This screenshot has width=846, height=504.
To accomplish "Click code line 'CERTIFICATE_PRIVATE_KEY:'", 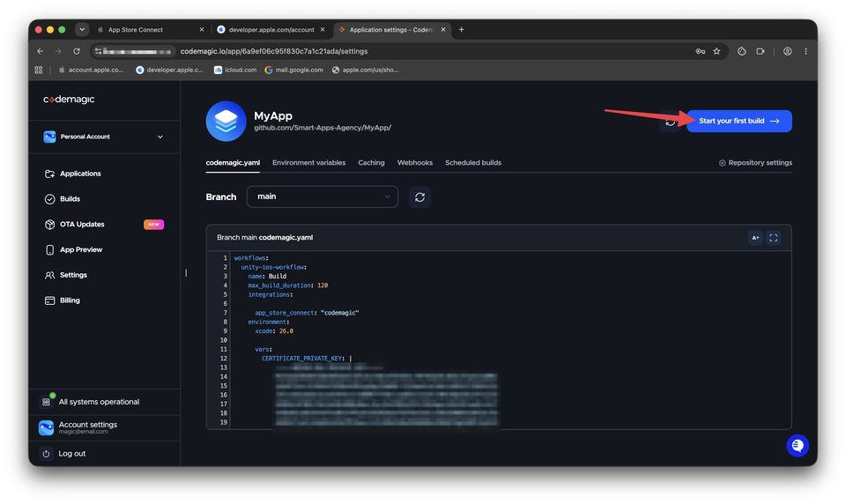I will pyautogui.click(x=303, y=359).
